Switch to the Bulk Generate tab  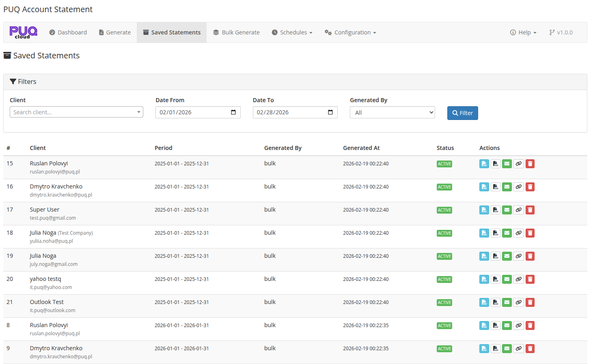[x=236, y=32]
